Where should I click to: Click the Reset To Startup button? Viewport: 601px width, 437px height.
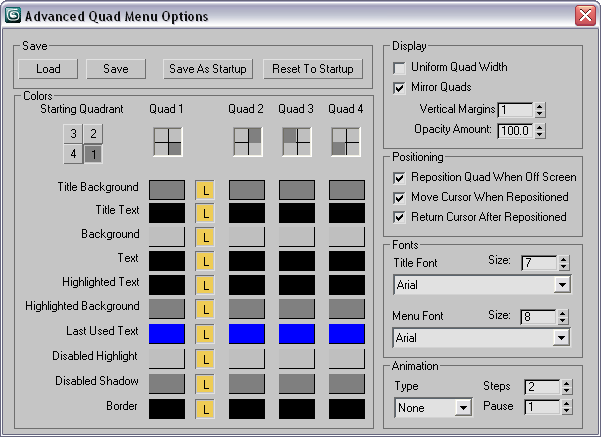click(x=313, y=69)
